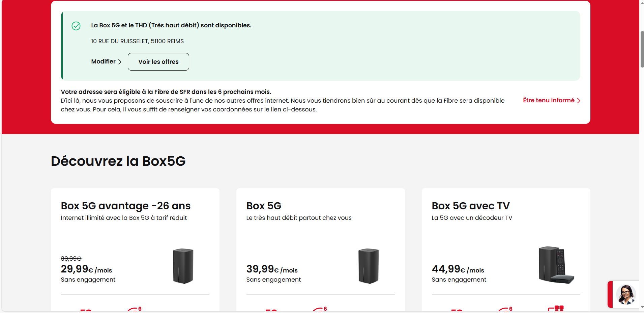Click the Fibre eligibility bold notice
The height and width of the screenshot is (313, 644).
pyautogui.click(x=166, y=92)
